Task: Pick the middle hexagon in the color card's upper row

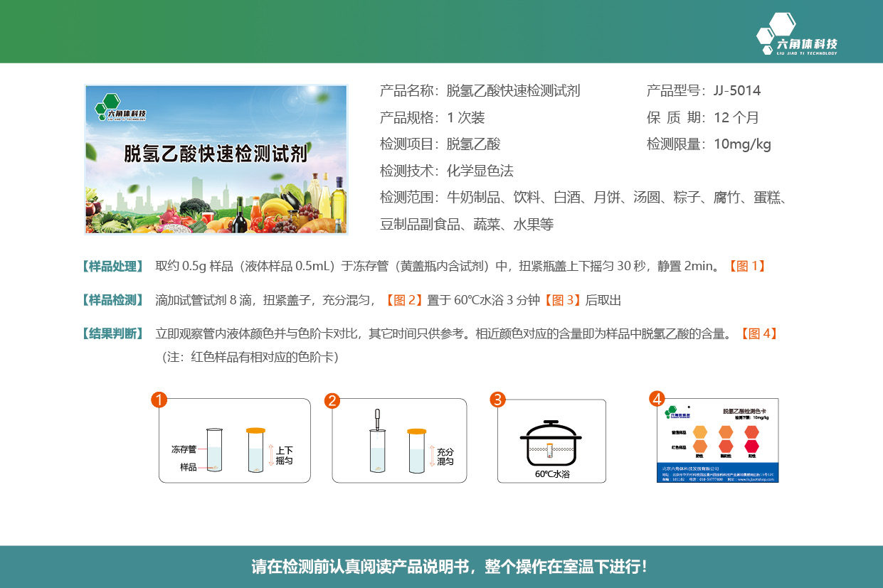Action: coord(726,432)
